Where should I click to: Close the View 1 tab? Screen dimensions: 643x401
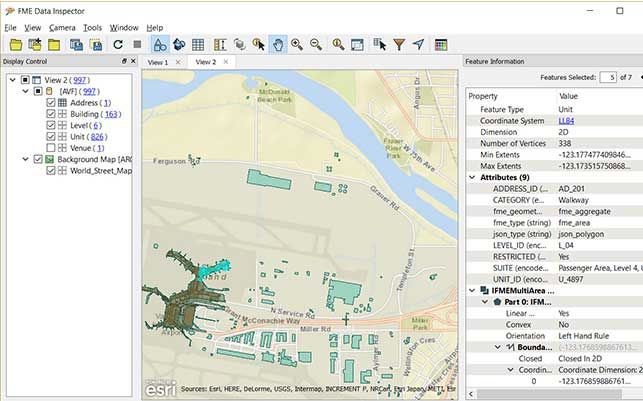point(178,62)
